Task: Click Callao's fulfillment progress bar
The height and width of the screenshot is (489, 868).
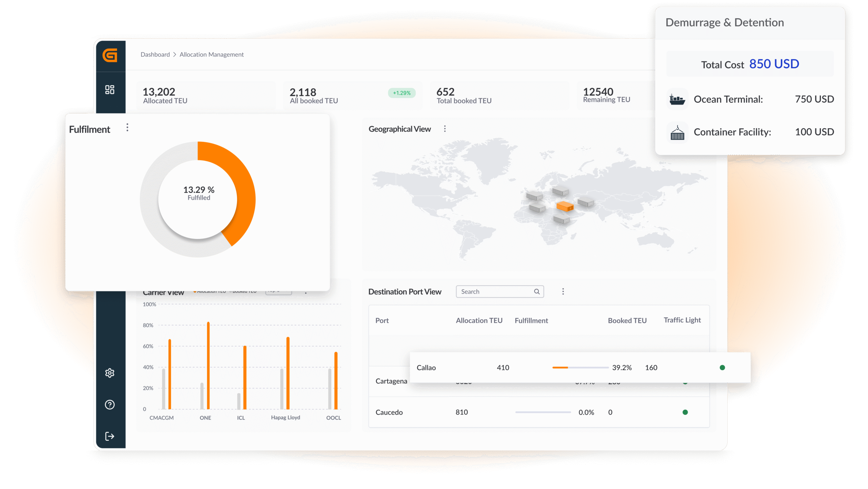Action: [580, 367]
